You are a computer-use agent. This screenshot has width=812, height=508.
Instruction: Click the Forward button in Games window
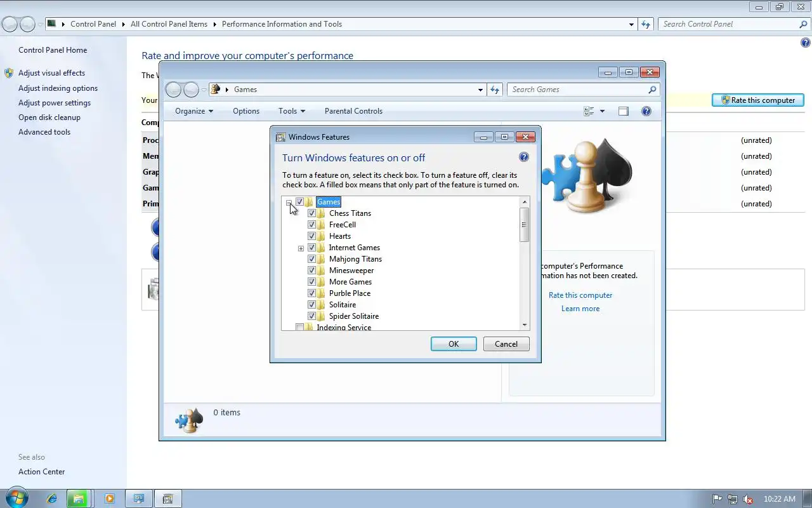click(x=191, y=90)
